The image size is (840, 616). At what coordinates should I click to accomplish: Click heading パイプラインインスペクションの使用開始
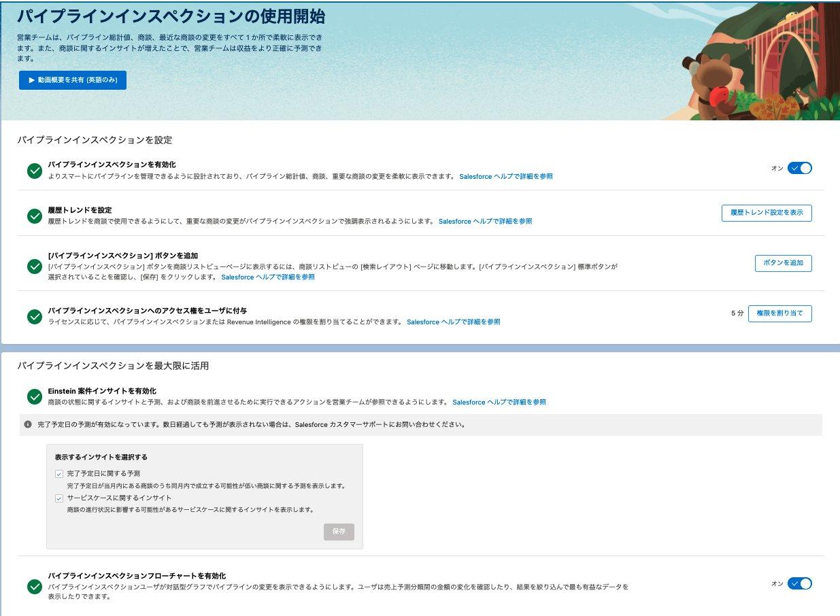[x=171, y=16]
